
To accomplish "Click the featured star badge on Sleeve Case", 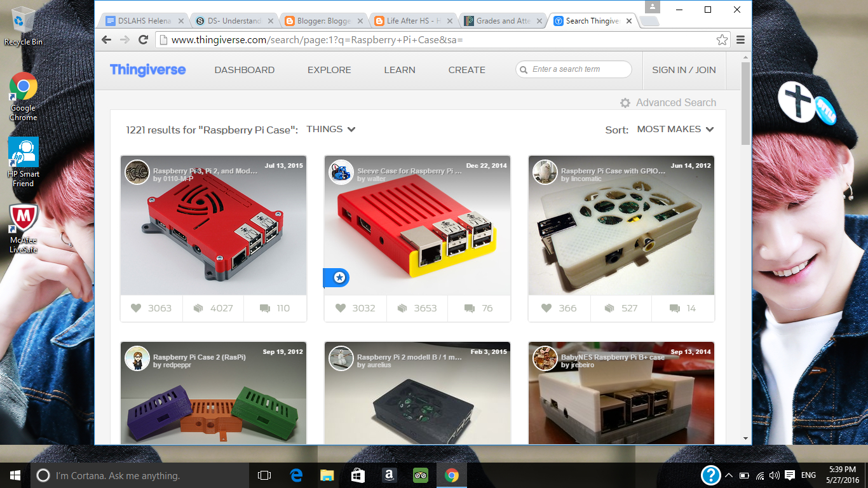I will pos(339,278).
